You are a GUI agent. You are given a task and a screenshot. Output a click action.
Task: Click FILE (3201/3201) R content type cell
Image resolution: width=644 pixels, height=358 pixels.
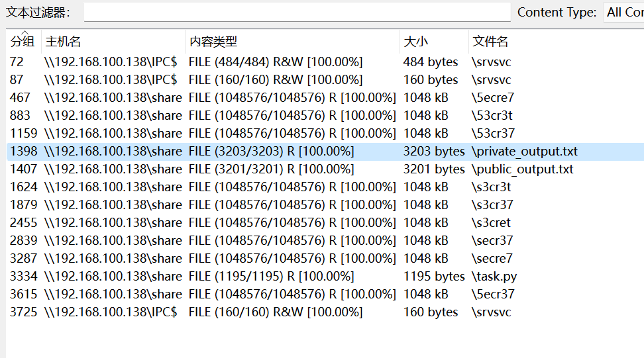[271, 169]
